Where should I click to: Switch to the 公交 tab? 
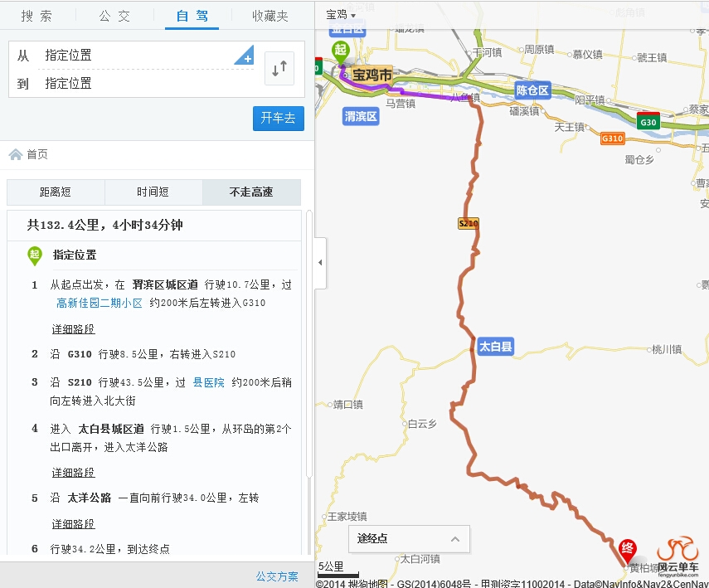point(114,16)
